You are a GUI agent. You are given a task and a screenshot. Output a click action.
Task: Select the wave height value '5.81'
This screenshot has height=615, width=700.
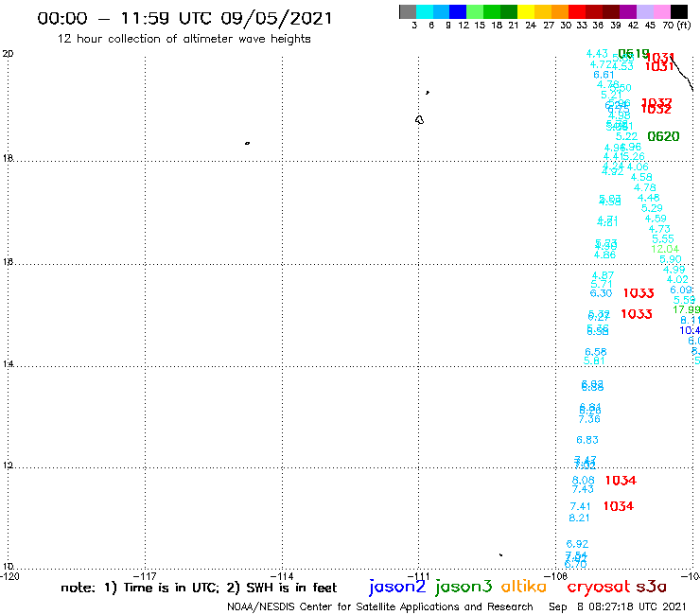click(x=594, y=360)
